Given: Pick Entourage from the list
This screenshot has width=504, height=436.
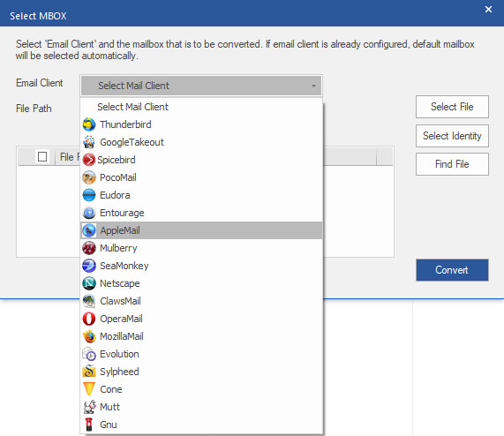Looking at the screenshot, I should coord(201,213).
